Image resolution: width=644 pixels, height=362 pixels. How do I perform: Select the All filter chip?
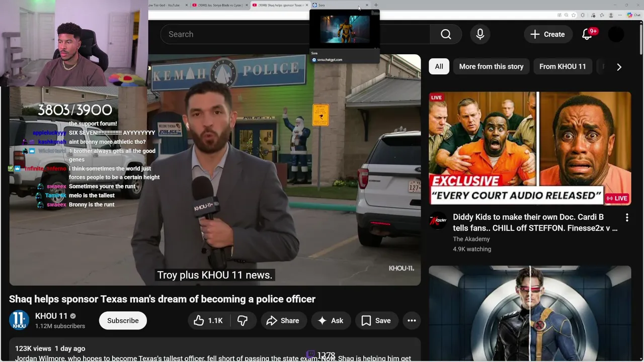click(x=439, y=66)
